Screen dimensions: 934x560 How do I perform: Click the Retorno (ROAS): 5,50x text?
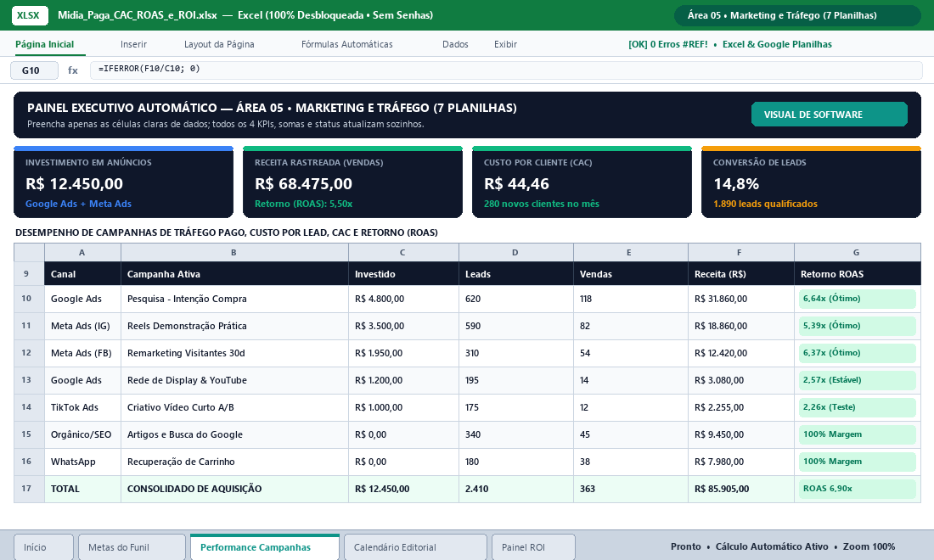(304, 204)
